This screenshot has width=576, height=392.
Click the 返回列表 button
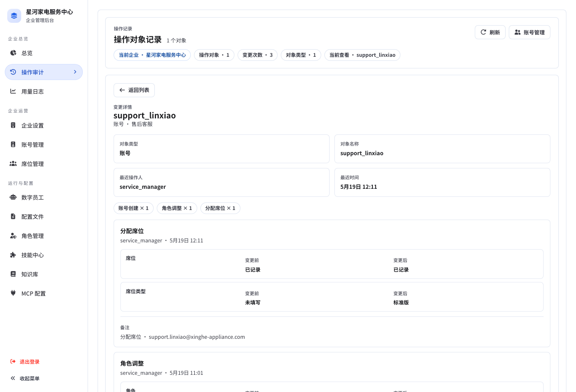(x=134, y=90)
